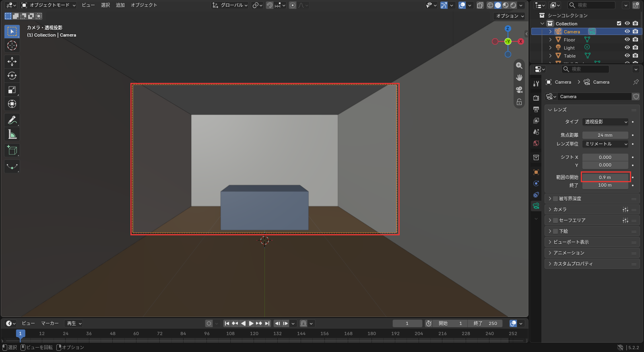Viewport: 644px width, 352px height.
Task: Choose the Measure ruler tool
Action: pyautogui.click(x=12, y=134)
